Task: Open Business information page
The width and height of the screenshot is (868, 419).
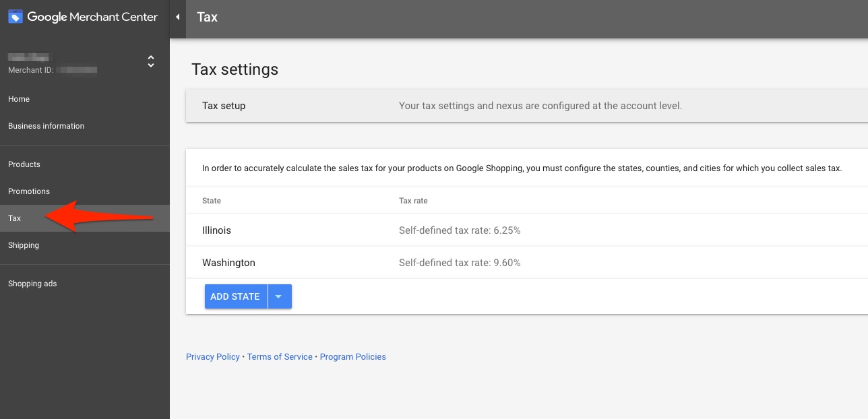Action: (x=46, y=126)
